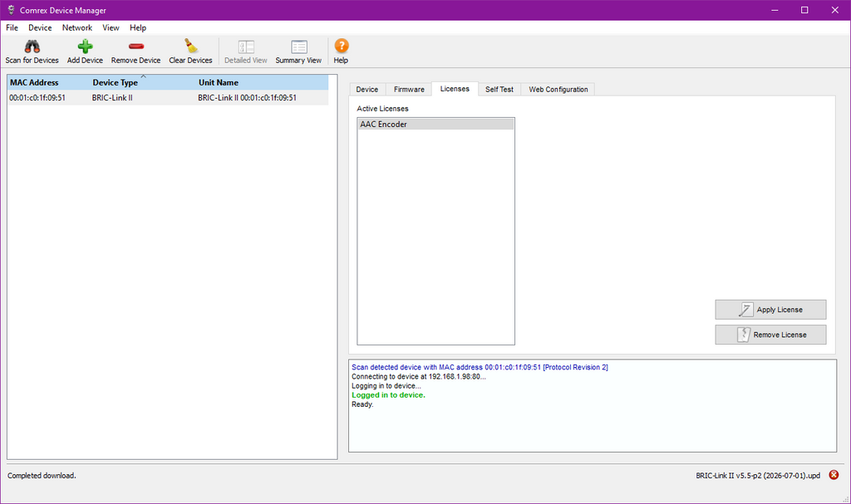Sort by Device Type column header
The width and height of the screenshot is (851, 504).
coord(143,82)
